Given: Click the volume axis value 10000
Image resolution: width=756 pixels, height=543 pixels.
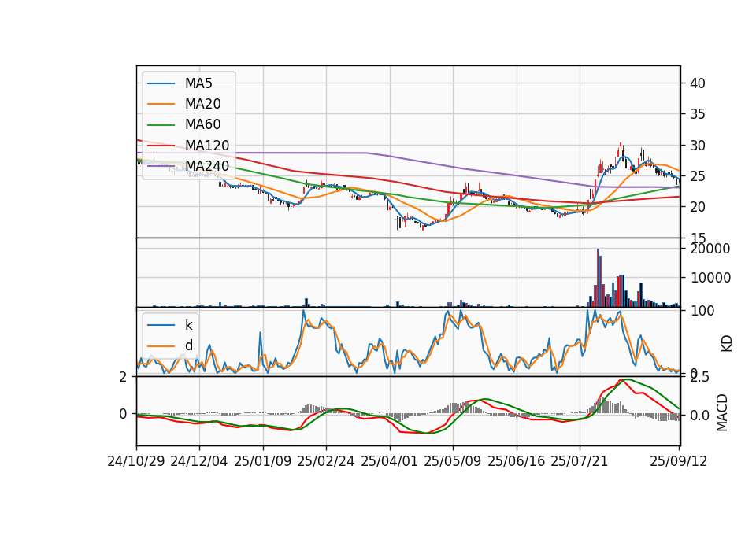Looking at the screenshot, I should [710, 278].
